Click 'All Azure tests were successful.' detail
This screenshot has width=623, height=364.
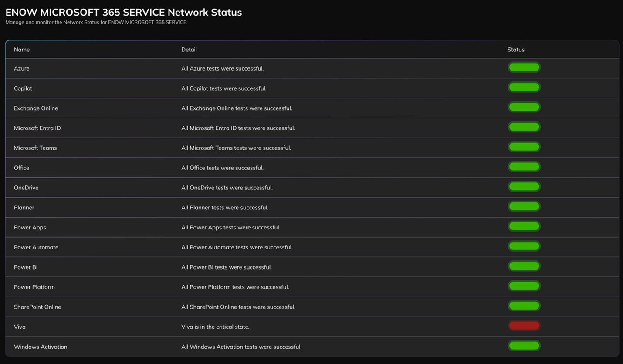click(x=223, y=68)
